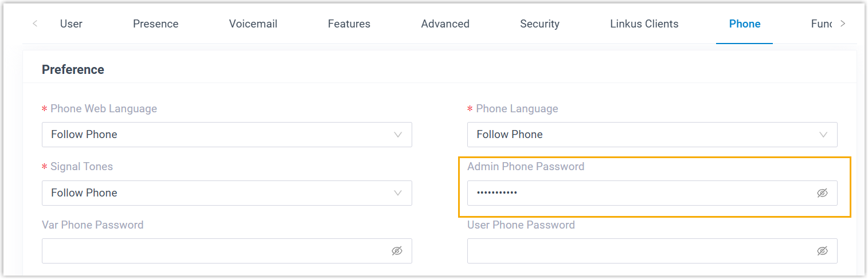Viewport: 868px width, 279px height.
Task: Unhide the User Phone Password
Action: (x=822, y=251)
